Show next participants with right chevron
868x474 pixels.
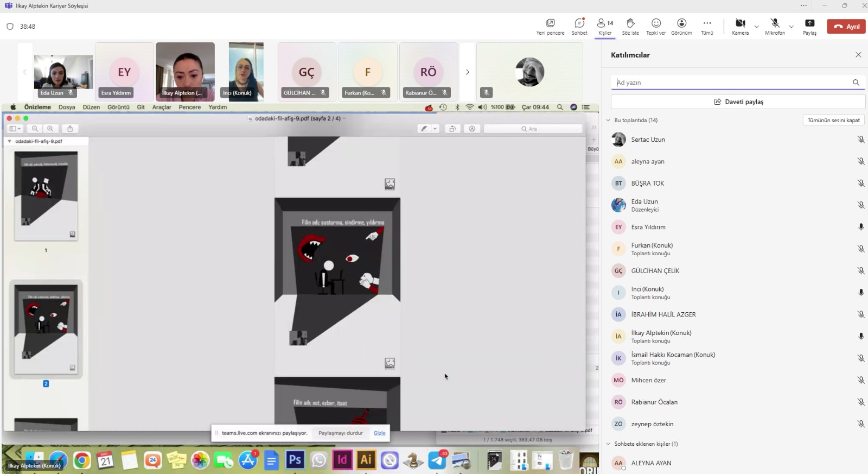point(467,72)
